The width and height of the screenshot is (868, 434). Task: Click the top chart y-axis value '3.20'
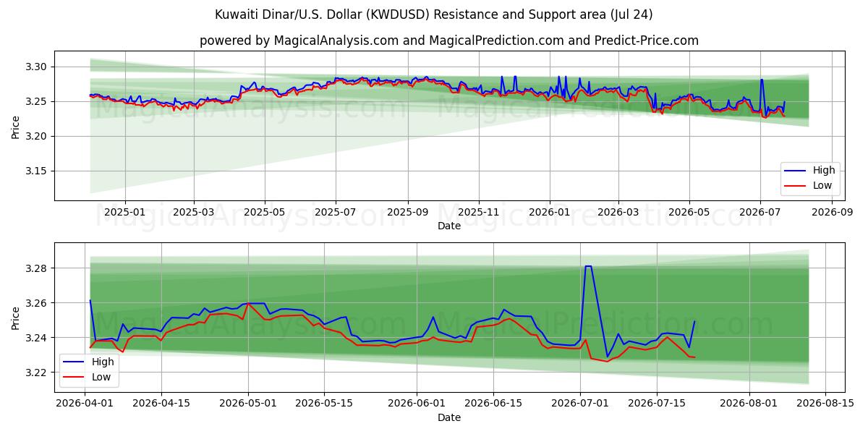[37, 137]
